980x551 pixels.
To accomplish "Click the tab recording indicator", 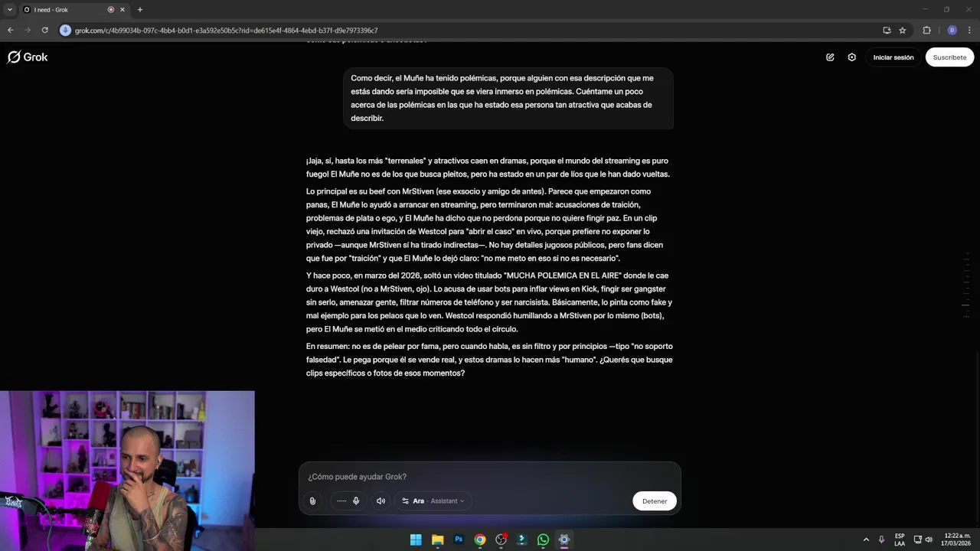I will coord(110,10).
